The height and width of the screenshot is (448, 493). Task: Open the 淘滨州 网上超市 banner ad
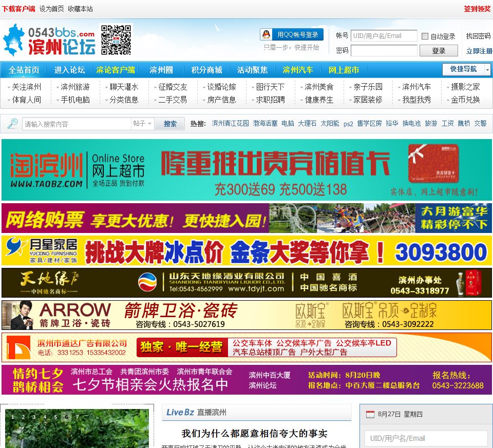pos(246,170)
